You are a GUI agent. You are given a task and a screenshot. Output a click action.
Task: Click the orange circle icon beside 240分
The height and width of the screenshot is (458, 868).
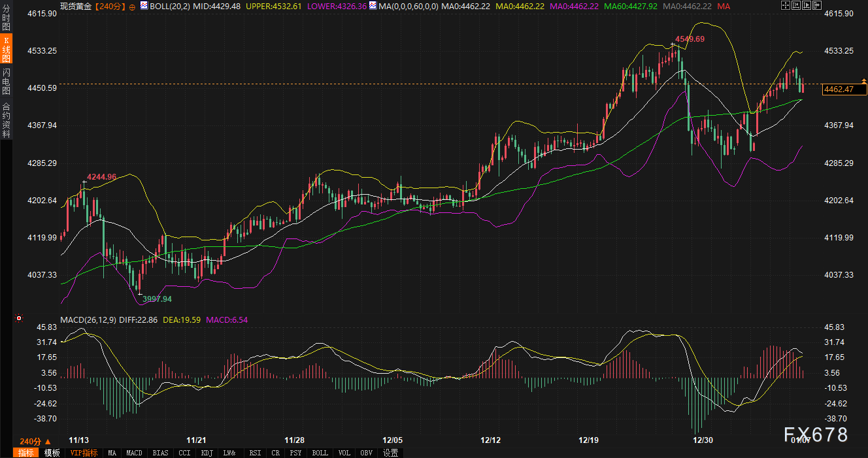pos(133,7)
